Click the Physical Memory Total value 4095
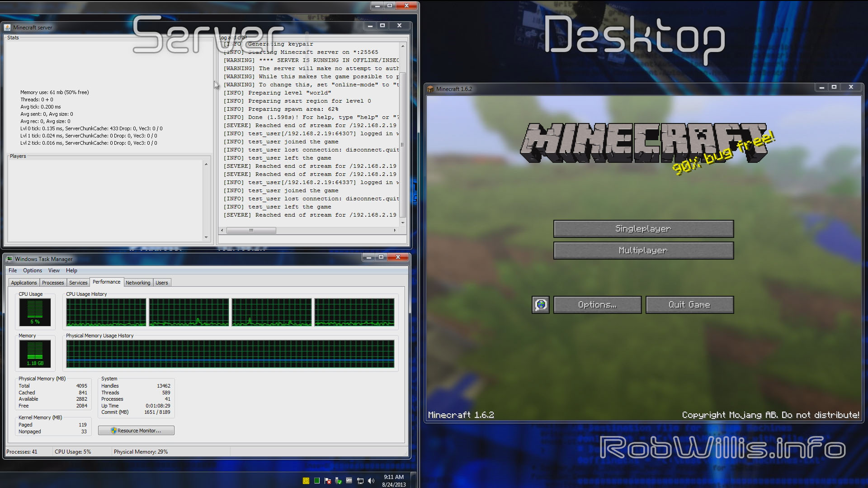This screenshot has width=868, height=488. pos(82,386)
